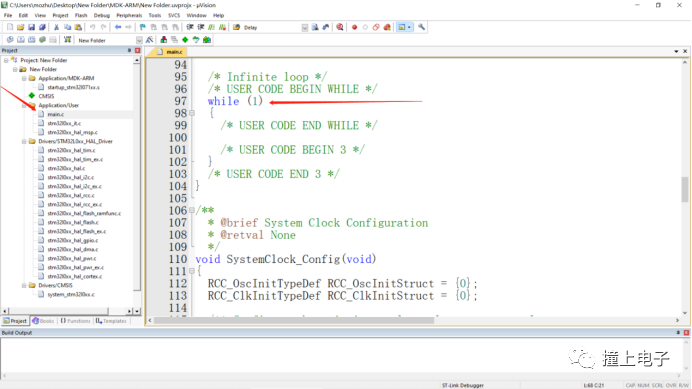Image resolution: width=692 pixels, height=389 pixels.
Task: Open the search text dropdown next to Delay
Action: point(305,28)
